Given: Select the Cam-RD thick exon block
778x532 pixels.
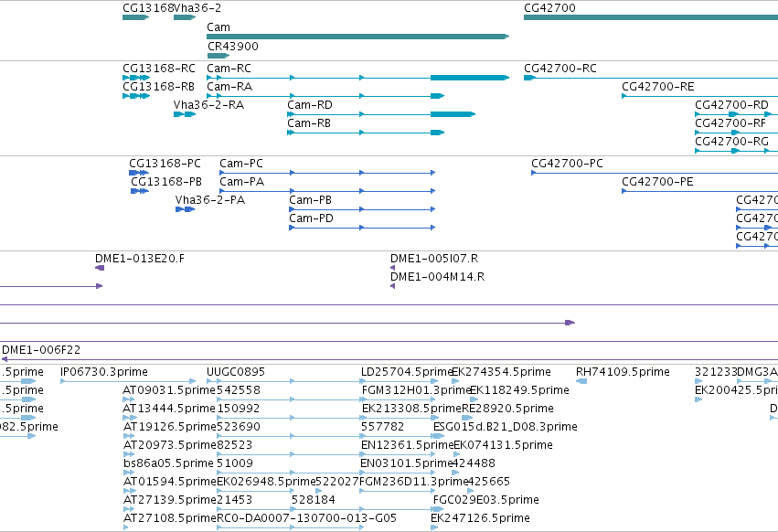Looking at the screenshot, I should [x=453, y=114].
